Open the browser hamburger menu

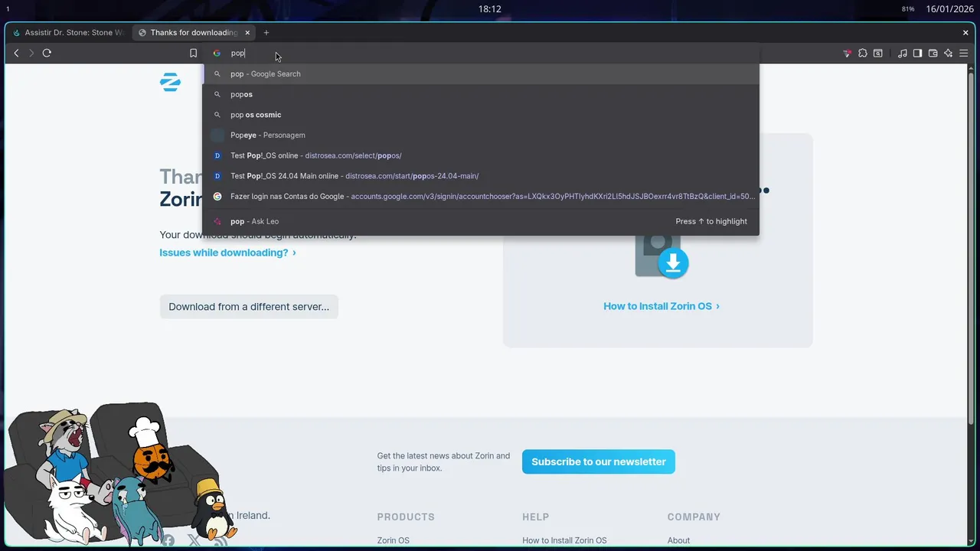tap(964, 53)
